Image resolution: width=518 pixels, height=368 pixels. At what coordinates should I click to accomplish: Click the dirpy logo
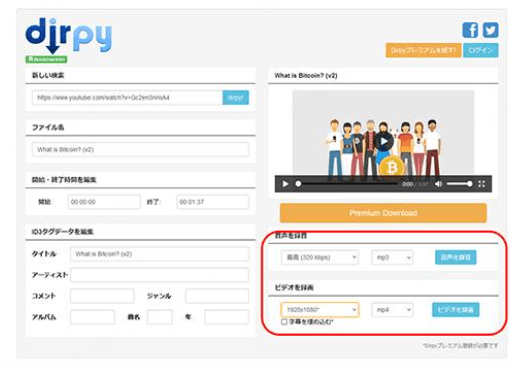(x=68, y=36)
